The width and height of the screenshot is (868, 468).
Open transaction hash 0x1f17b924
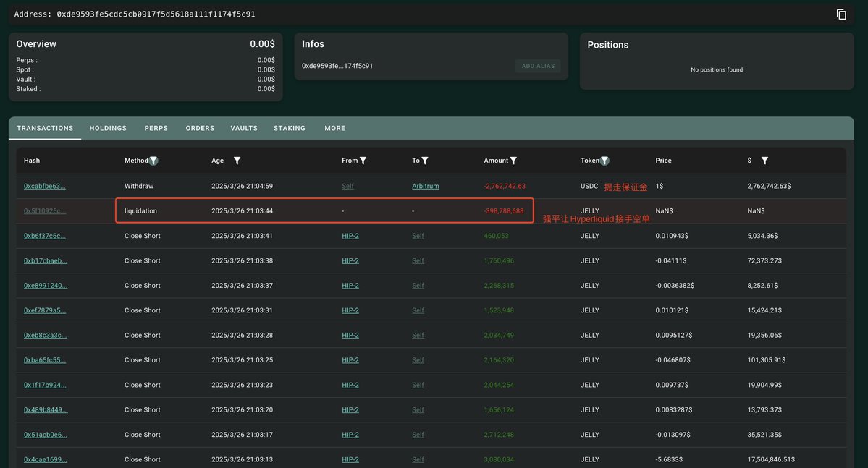coord(44,385)
